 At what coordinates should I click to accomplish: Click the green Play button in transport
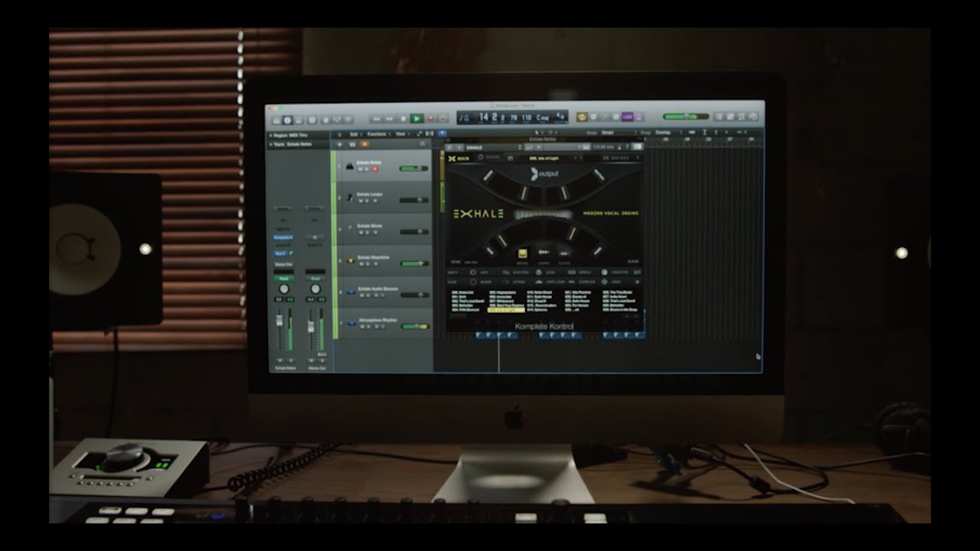(416, 119)
